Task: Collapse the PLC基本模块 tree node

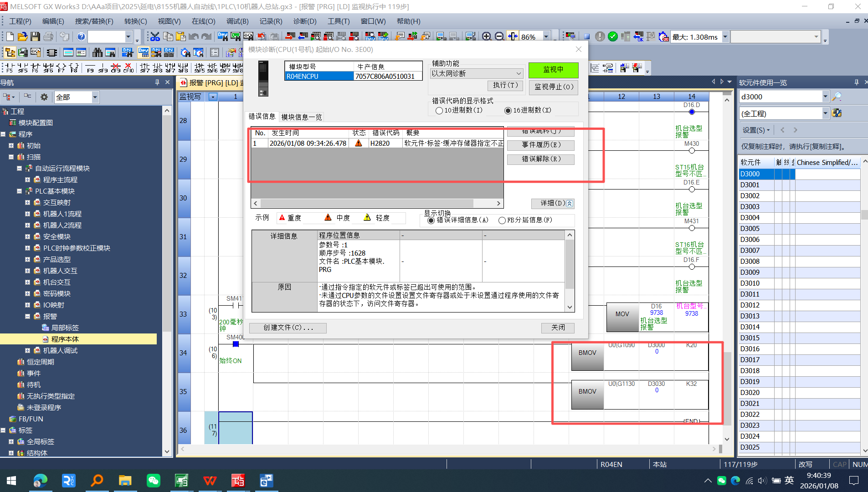Action: pos(20,191)
